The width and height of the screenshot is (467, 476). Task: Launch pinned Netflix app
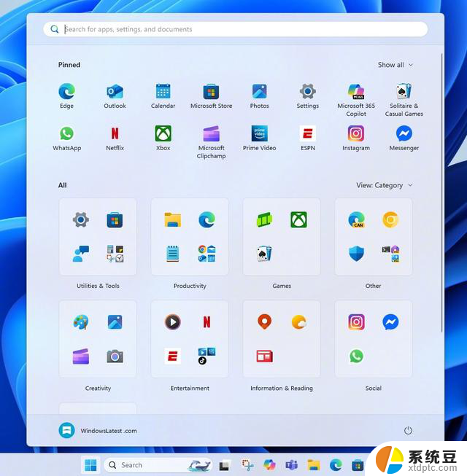[x=115, y=133]
